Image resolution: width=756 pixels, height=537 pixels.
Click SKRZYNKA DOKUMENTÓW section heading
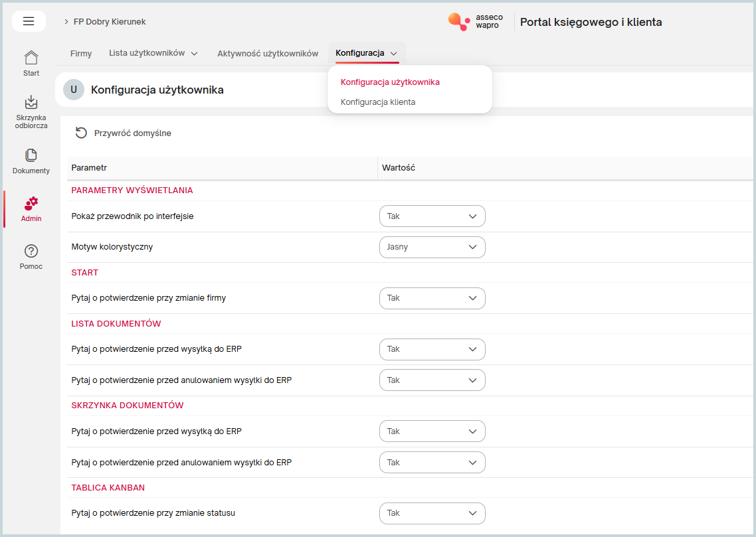128,406
